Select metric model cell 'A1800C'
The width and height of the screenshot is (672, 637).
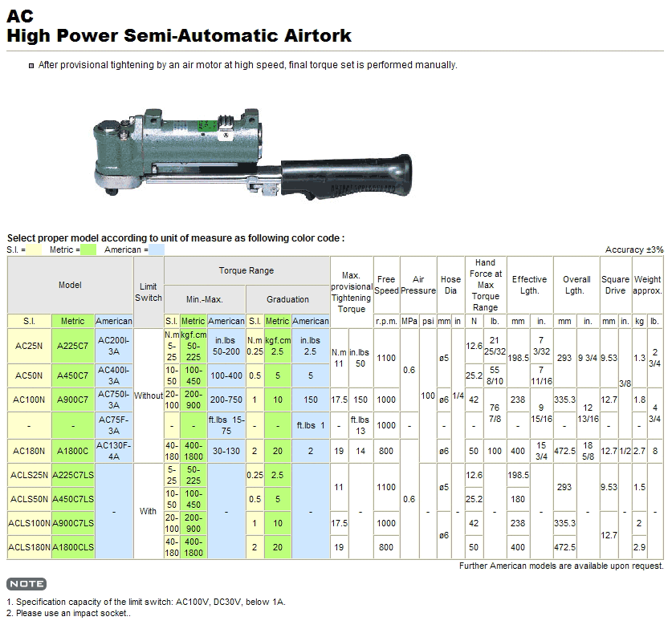[73, 451]
